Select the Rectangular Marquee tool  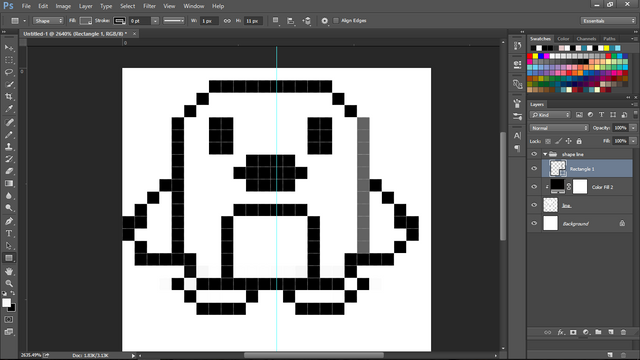(9, 60)
